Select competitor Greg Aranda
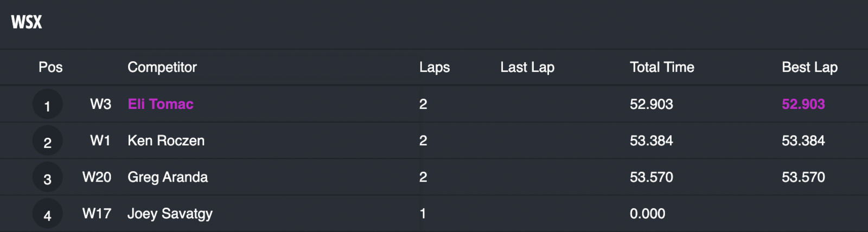The height and width of the screenshot is (232, 868). [x=167, y=177]
